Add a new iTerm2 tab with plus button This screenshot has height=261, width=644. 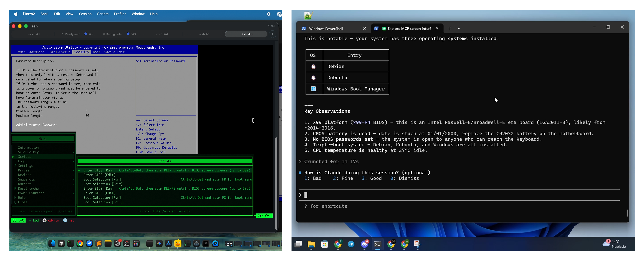(x=273, y=34)
